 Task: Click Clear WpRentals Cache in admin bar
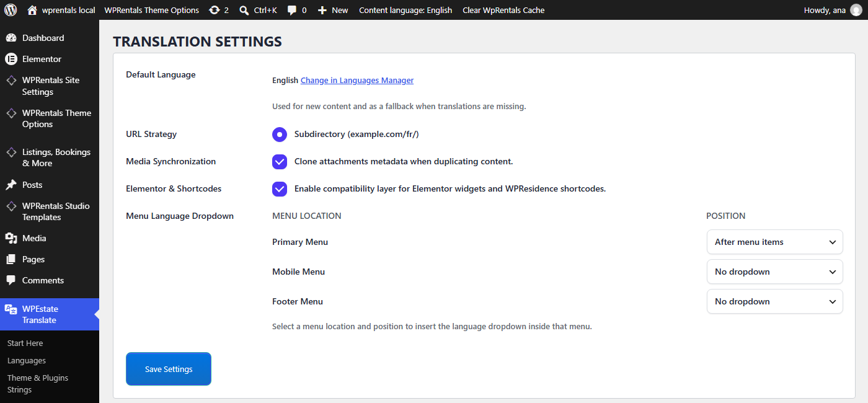click(x=503, y=10)
